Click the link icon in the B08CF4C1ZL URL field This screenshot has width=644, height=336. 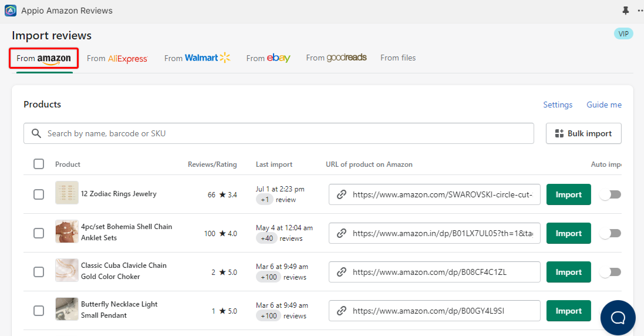(341, 272)
